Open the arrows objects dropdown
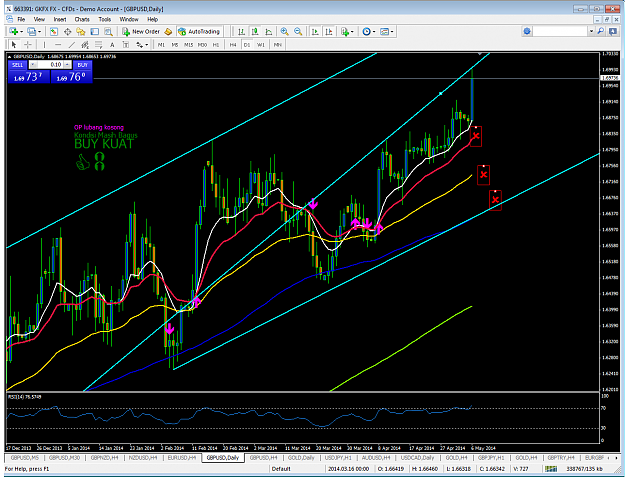The height and width of the screenshot is (477, 625). click(142, 45)
